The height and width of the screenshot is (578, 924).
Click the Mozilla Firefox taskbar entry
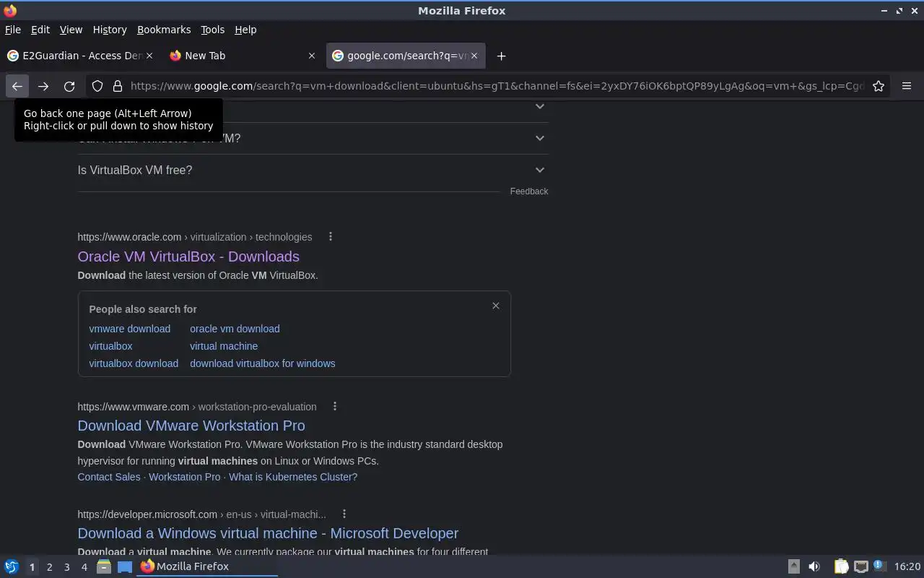click(208, 566)
